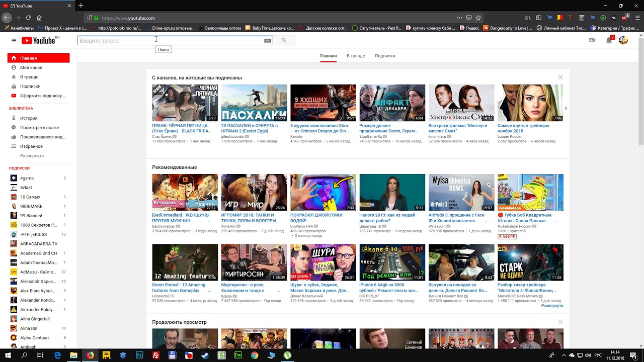This screenshot has width=644, height=362.
Task: Open the Alina Rin subscription
Action: (x=39, y=328)
